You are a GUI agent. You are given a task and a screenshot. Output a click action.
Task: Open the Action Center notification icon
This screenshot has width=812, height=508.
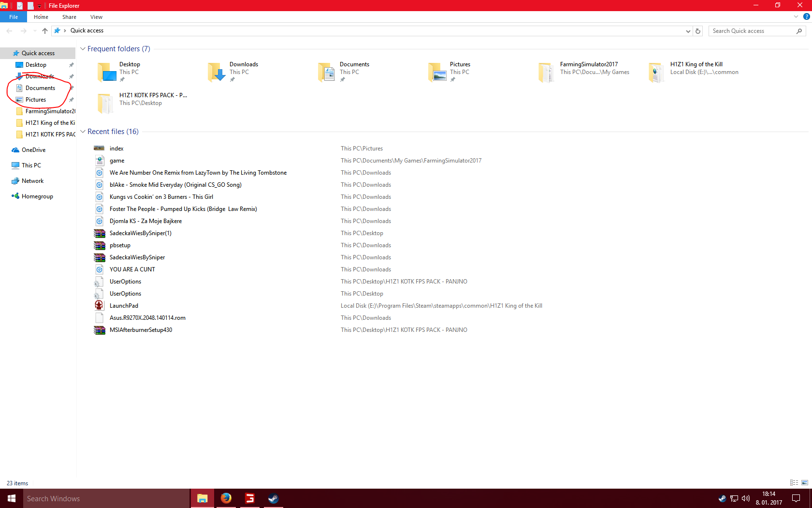(x=796, y=498)
